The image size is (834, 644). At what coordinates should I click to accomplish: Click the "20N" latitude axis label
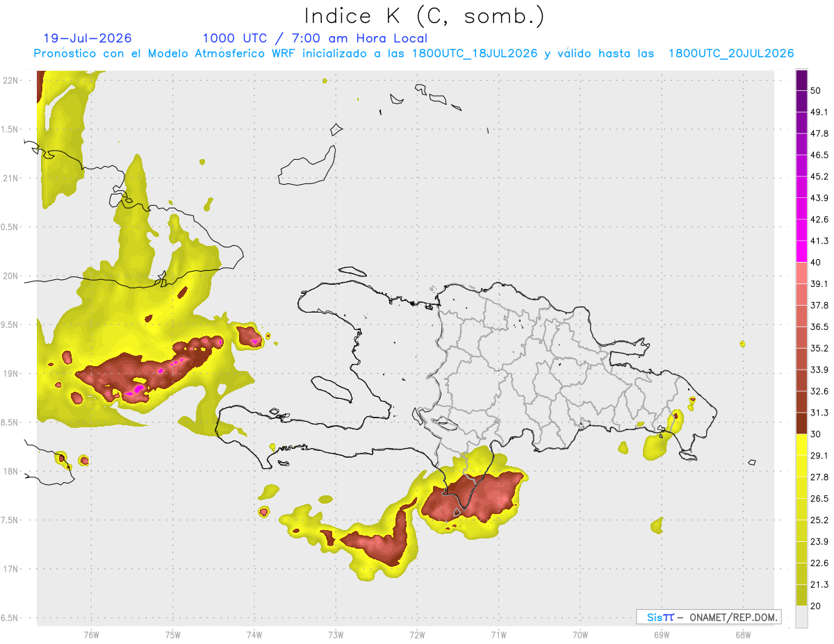point(10,276)
